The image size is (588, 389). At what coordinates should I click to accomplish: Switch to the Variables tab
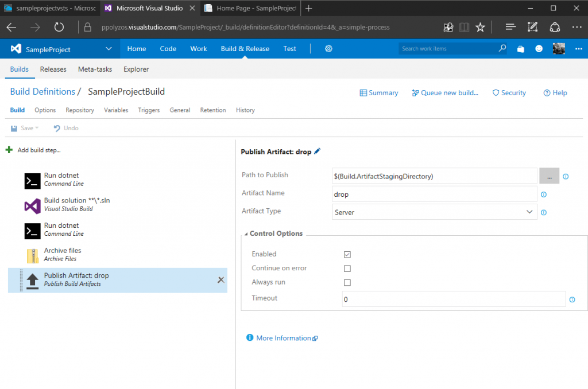116,110
